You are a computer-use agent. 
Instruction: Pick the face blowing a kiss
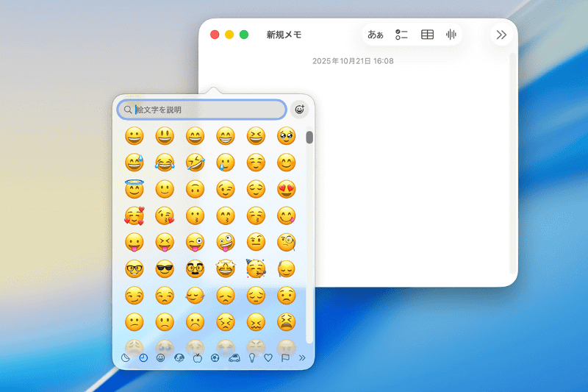[165, 215]
